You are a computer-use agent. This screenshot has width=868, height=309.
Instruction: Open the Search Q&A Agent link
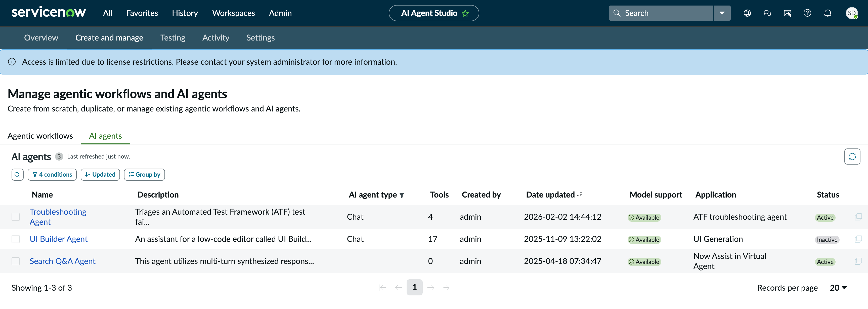pyautogui.click(x=62, y=261)
